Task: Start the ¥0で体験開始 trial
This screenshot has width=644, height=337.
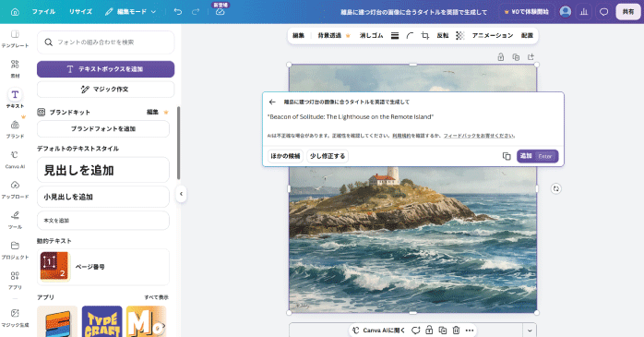Action: [x=527, y=12]
